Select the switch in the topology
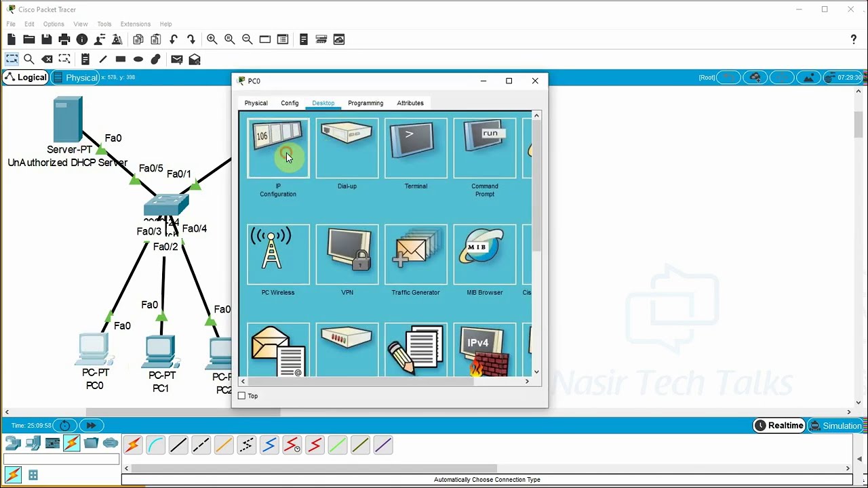This screenshot has height=488, width=868. [166, 205]
